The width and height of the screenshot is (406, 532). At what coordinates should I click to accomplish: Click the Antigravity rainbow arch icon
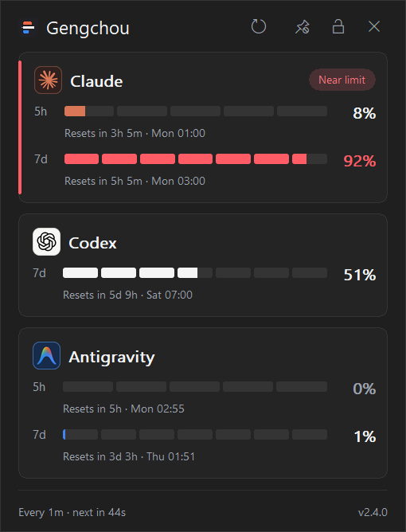coord(46,355)
